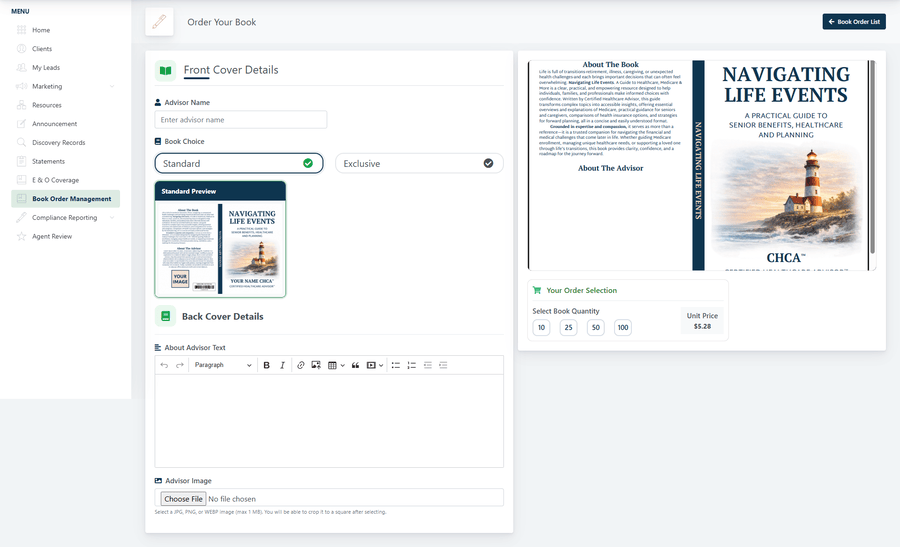Create a numbered list in the editor

pyautogui.click(x=412, y=365)
